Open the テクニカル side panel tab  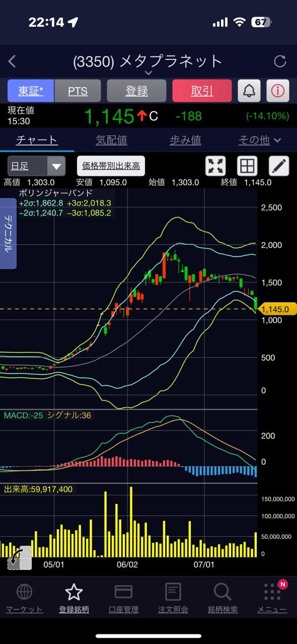point(9,233)
